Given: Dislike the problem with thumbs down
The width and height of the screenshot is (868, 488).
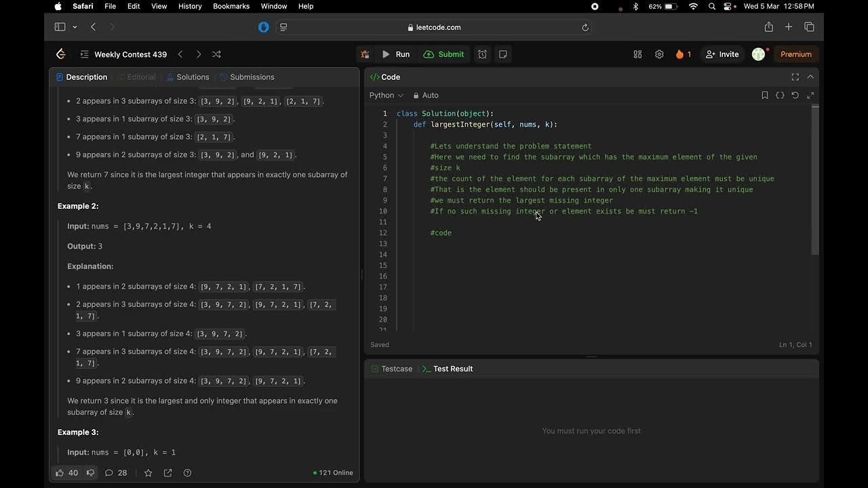Looking at the screenshot, I should click(90, 472).
